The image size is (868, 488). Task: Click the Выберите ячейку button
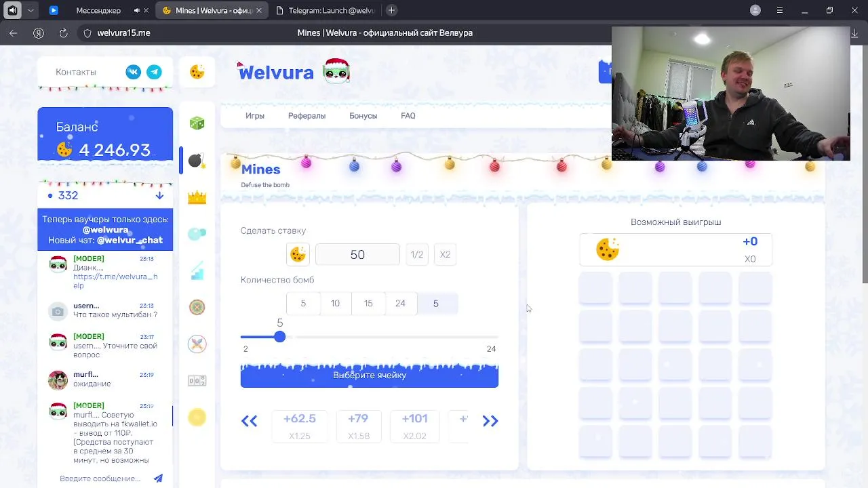coord(370,375)
